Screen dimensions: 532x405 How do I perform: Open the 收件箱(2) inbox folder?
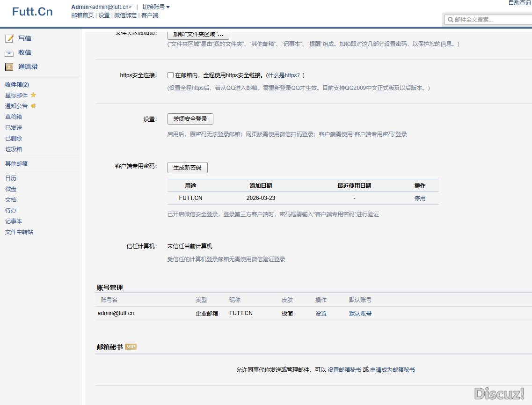(17, 84)
